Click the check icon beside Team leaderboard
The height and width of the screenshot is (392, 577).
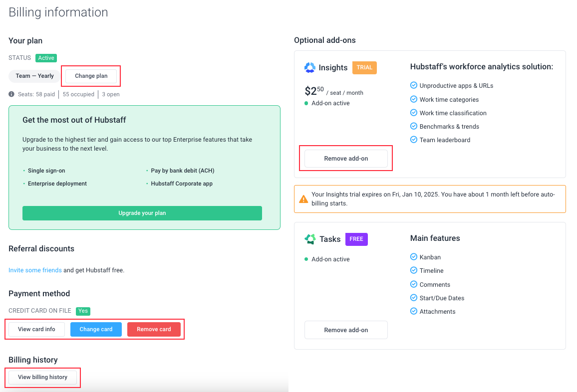click(414, 140)
